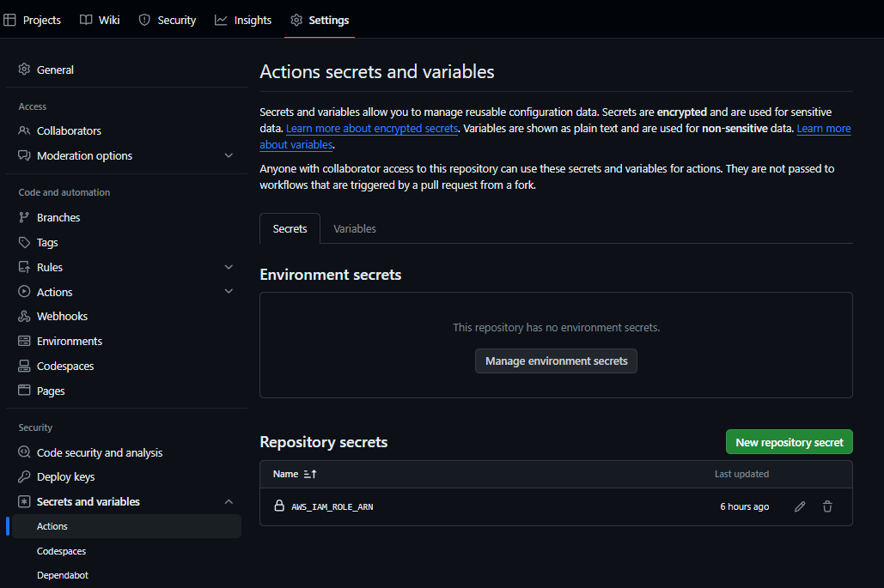Click the Code security and analysis icon
884x588 pixels.
pyautogui.click(x=24, y=452)
